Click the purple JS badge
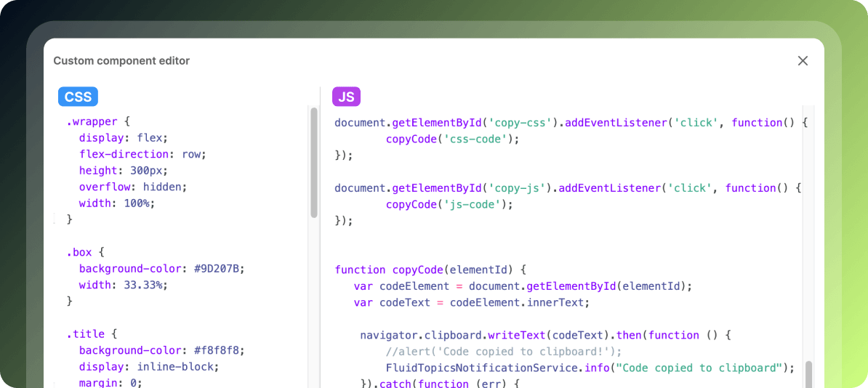868x388 pixels. 346,97
